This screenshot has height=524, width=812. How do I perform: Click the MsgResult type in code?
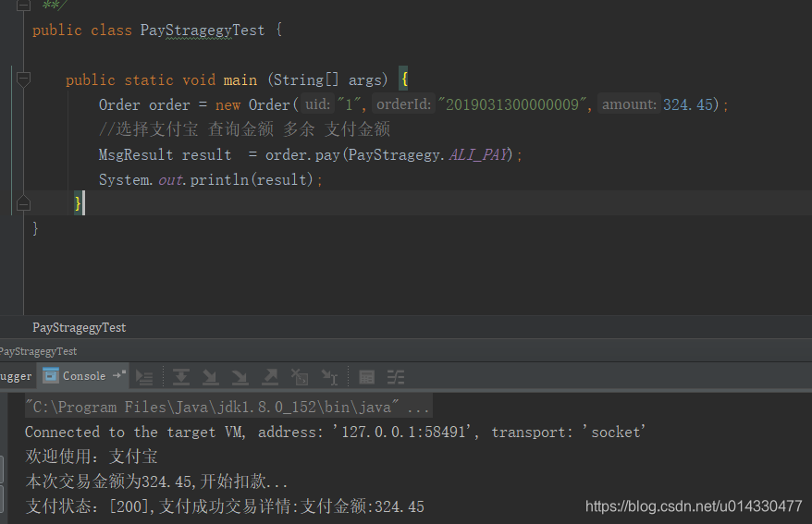(x=136, y=154)
